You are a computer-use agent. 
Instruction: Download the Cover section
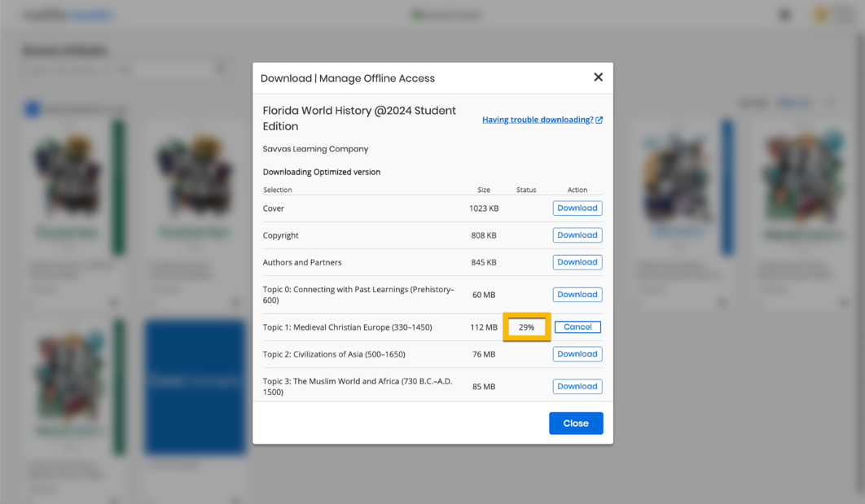[x=577, y=208]
